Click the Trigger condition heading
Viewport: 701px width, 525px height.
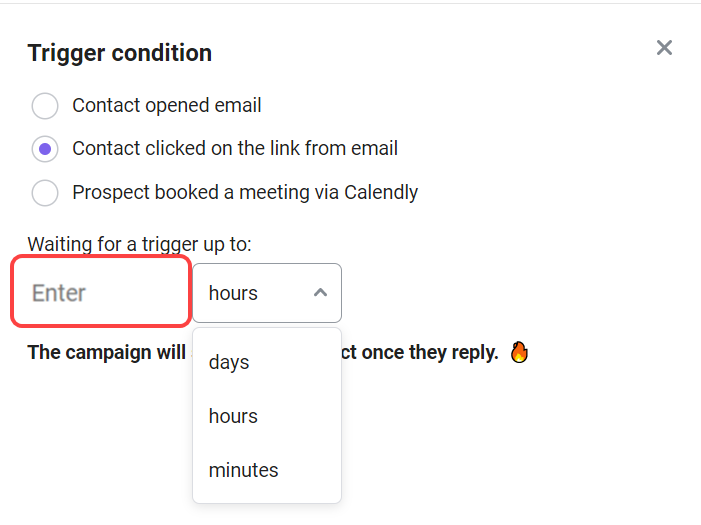(x=120, y=53)
